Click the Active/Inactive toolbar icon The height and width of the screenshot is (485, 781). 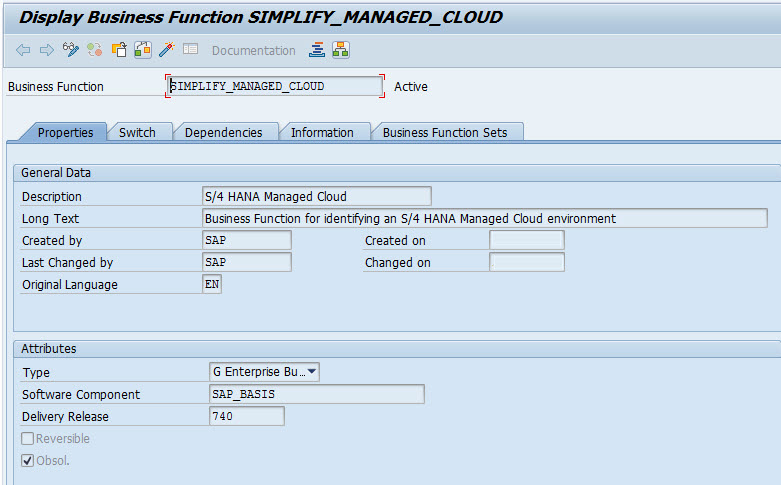[95, 50]
